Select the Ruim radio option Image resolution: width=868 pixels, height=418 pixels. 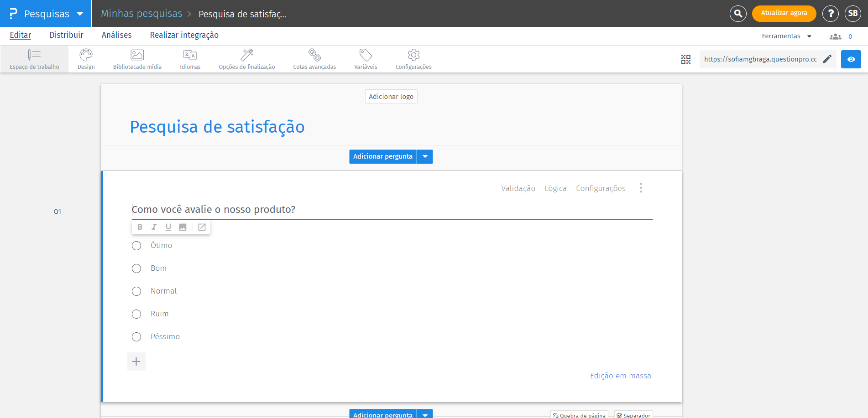[x=136, y=314]
